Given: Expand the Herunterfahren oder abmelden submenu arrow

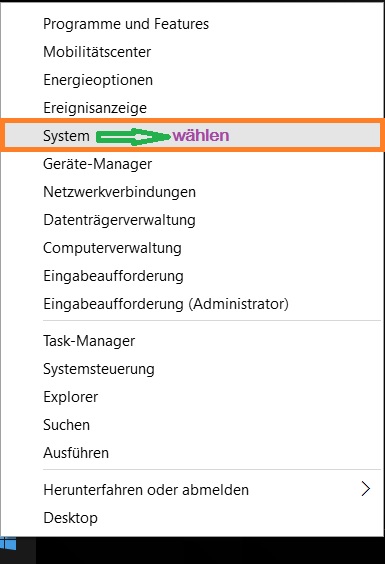Looking at the screenshot, I should coord(366,489).
